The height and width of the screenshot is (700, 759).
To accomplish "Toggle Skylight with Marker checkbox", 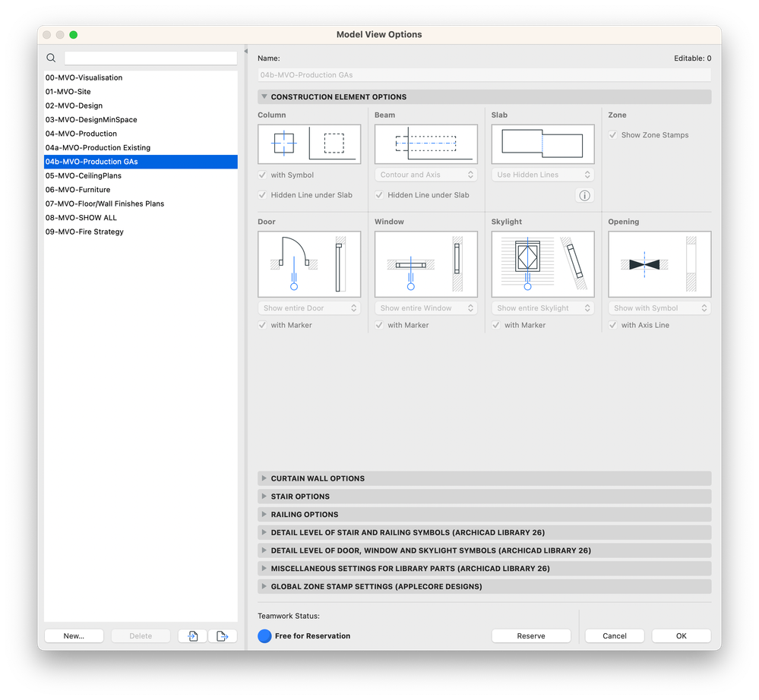I will [495, 325].
